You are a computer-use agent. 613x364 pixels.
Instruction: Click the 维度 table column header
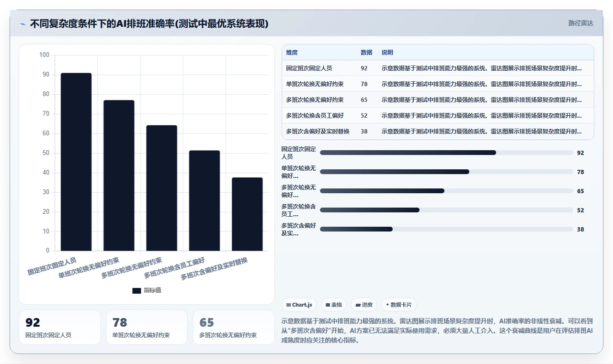tap(292, 53)
